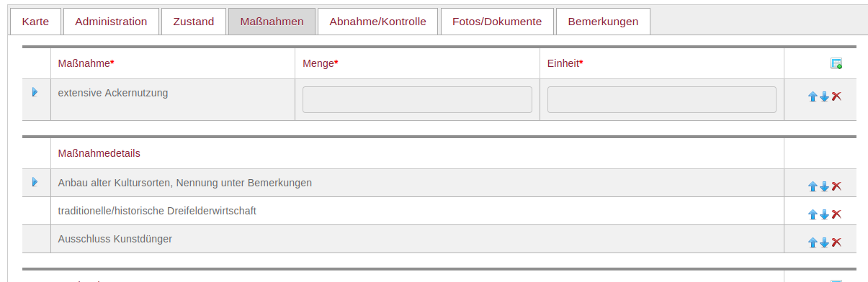This screenshot has height=282, width=868.
Task: Move Dreifelderwirtschaft row down
Action: [824, 214]
